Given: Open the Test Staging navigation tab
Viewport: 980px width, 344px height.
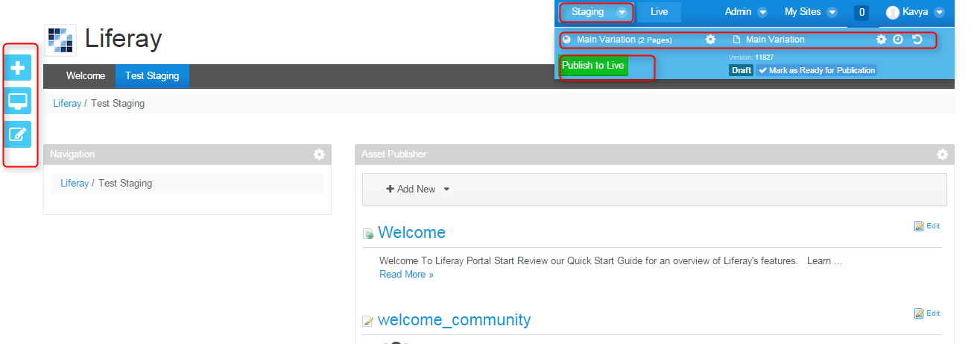Looking at the screenshot, I should [x=152, y=76].
